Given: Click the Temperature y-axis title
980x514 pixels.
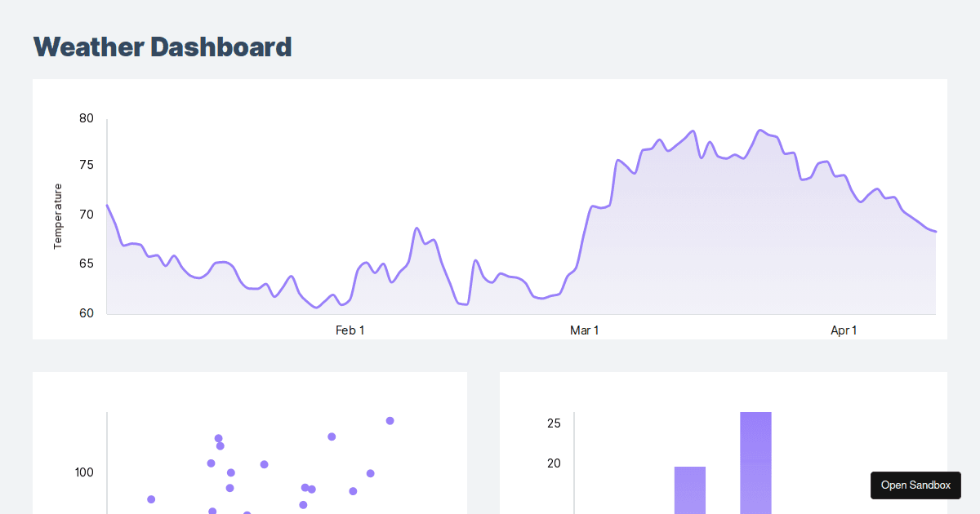Looking at the screenshot, I should (58, 216).
